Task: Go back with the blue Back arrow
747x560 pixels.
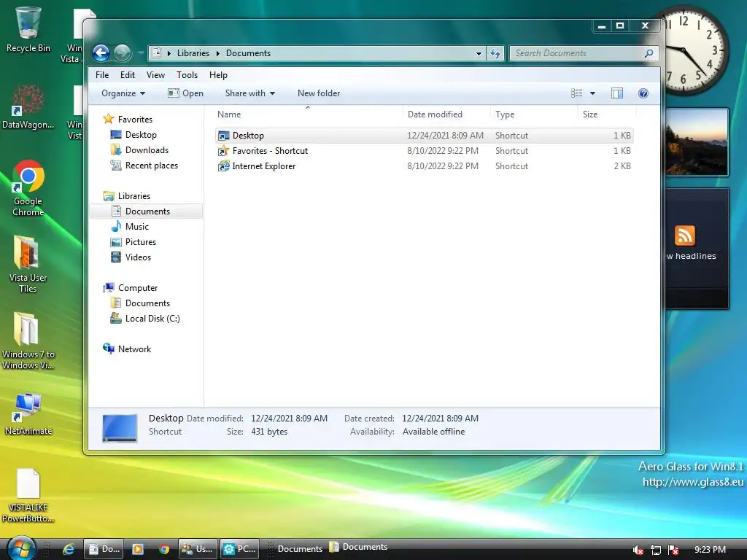Action: coord(101,52)
